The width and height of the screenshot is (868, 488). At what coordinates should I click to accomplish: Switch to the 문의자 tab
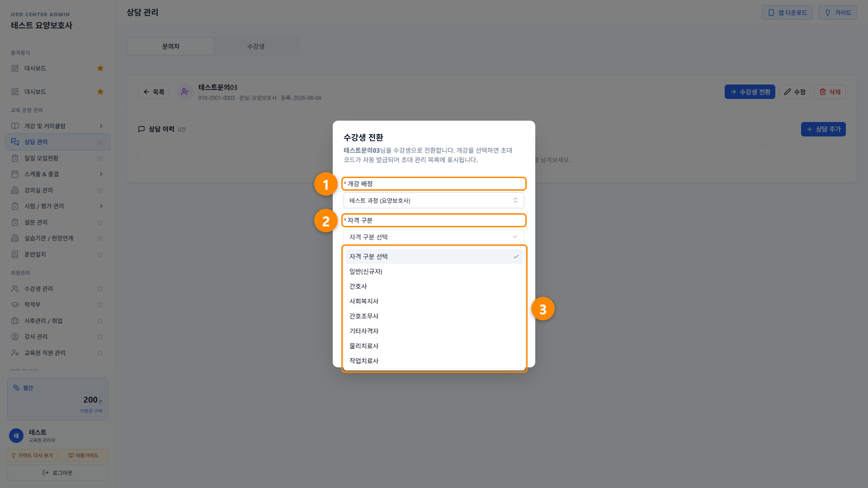pyautogui.click(x=171, y=46)
